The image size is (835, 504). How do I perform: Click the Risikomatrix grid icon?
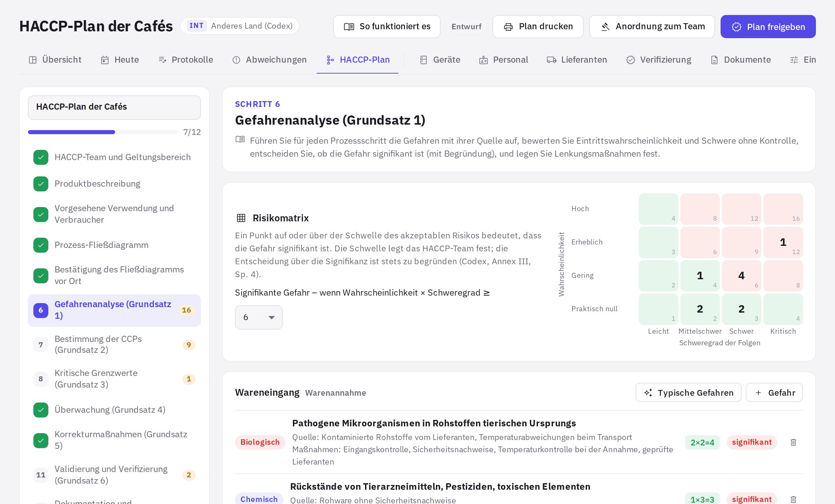coord(241,218)
